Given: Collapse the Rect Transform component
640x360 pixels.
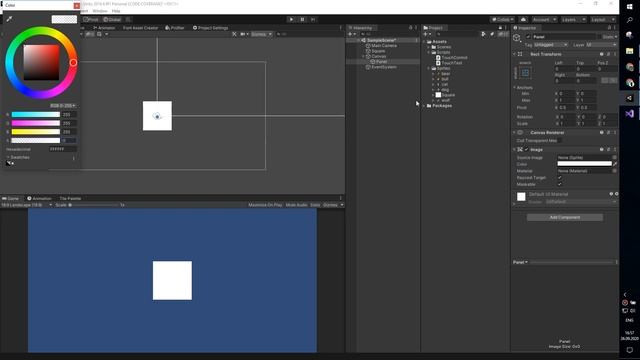Looking at the screenshot, I should [514, 54].
